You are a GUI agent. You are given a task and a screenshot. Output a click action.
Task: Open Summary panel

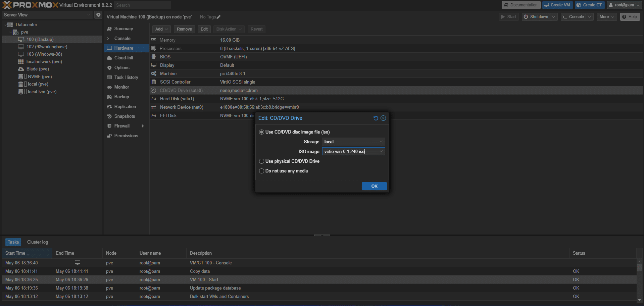point(127,29)
